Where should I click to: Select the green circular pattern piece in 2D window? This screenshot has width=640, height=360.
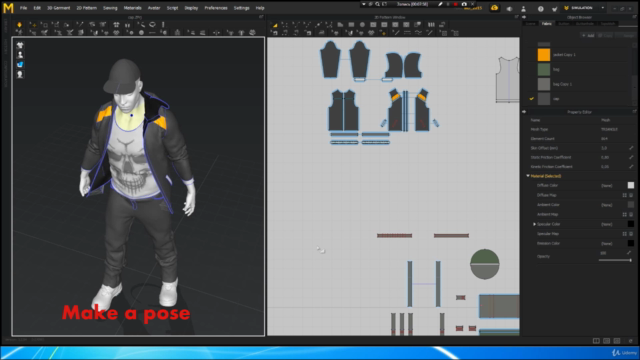coord(484,264)
